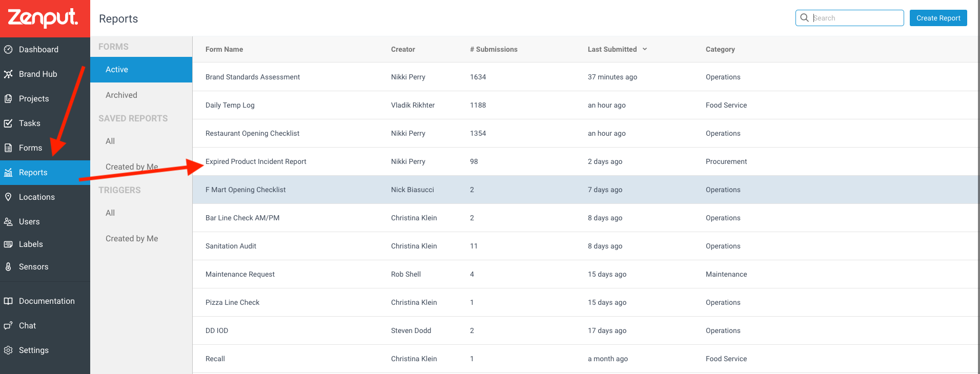Click creator Rob Shell
The width and height of the screenshot is (980, 374).
click(x=406, y=274)
